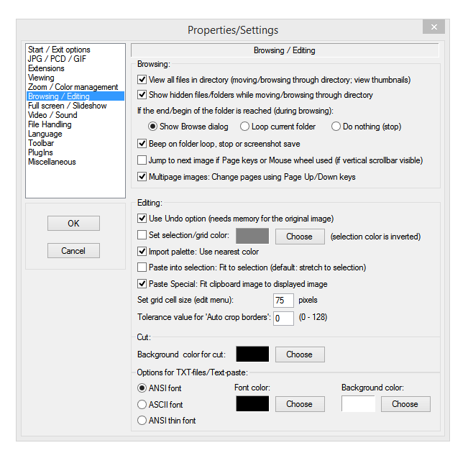The height and width of the screenshot is (476, 468).
Task: Select the Browsing / Editing list item
Action: click(x=75, y=96)
